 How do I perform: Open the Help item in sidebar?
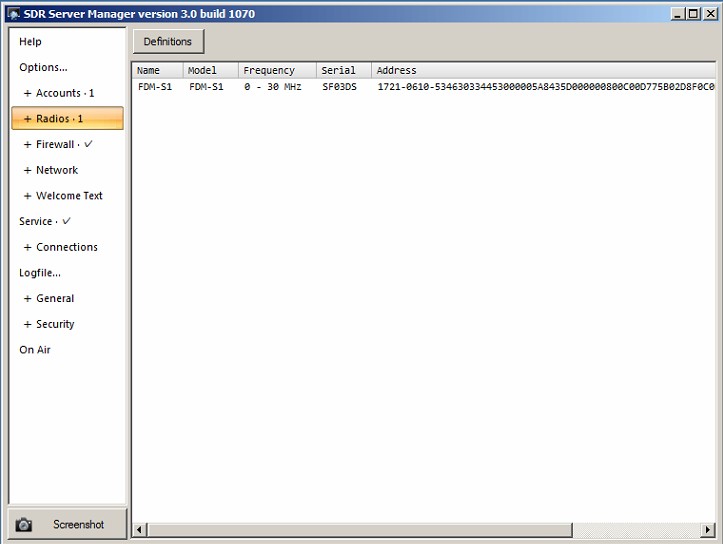coord(30,41)
